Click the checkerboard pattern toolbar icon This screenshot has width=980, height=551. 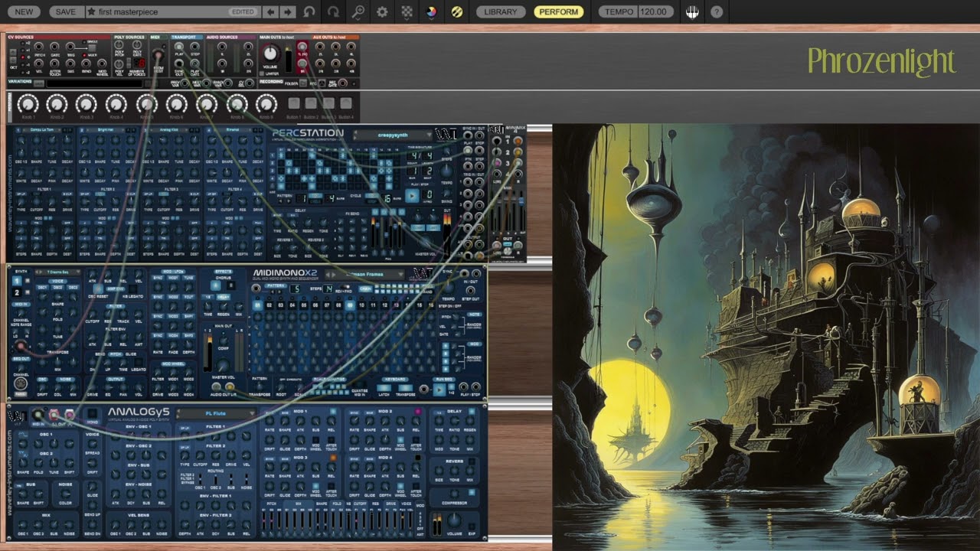(407, 12)
